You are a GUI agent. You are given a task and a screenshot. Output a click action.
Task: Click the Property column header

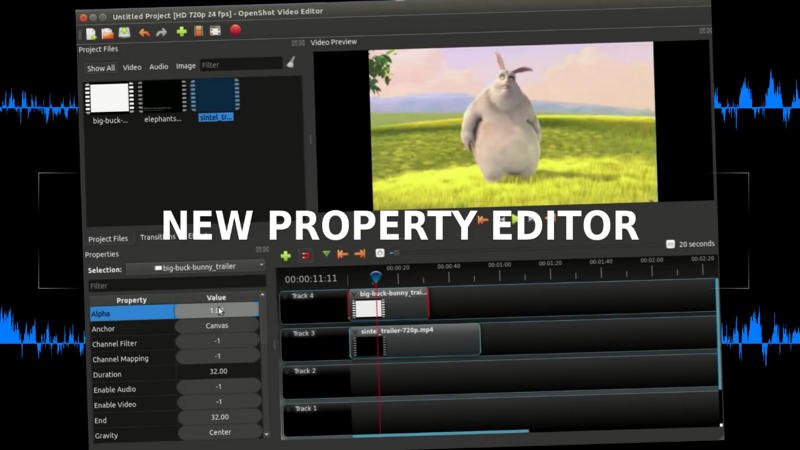(132, 300)
